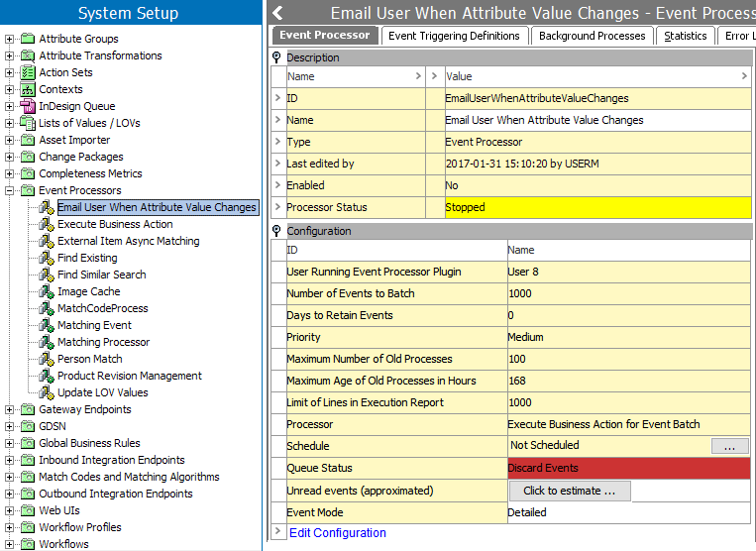This screenshot has height=551, width=756.
Task: Click the back arrow in title bar
Action: pos(278,13)
